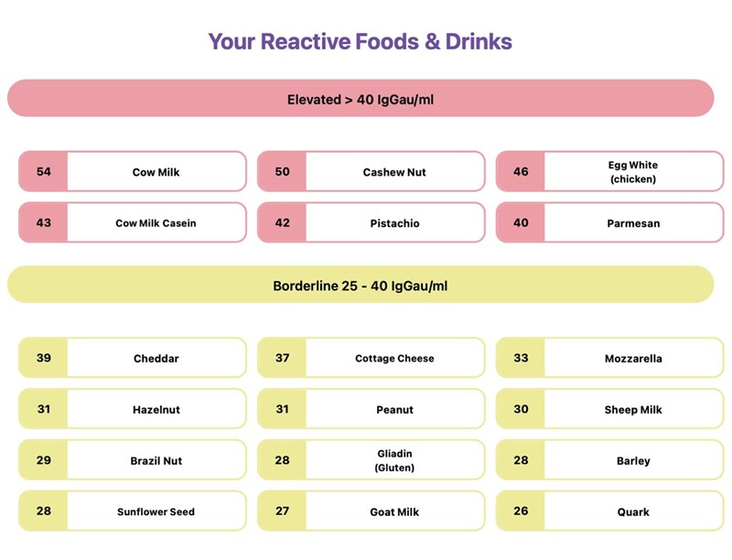
Task: Select the Hazelnut item
Action: [x=133, y=409]
